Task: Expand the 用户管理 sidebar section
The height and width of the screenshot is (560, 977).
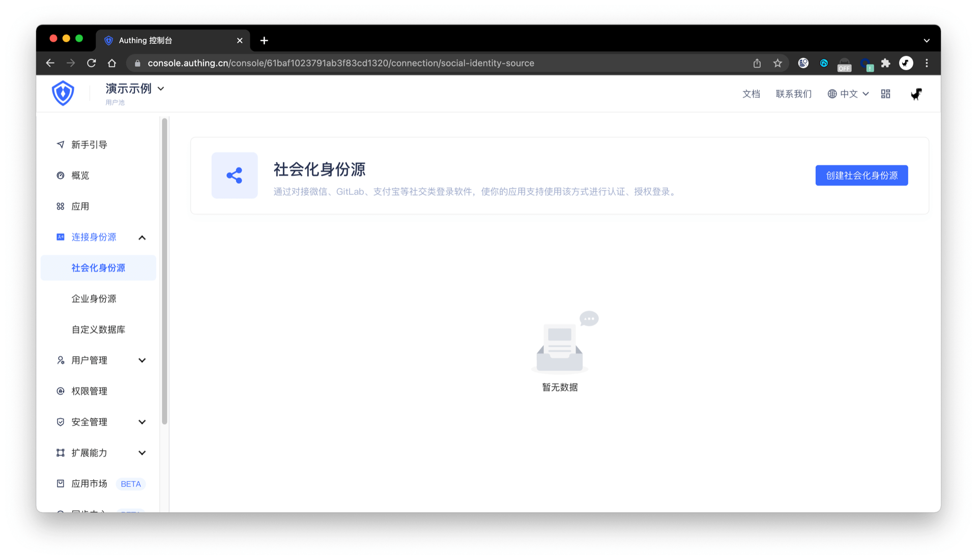Action: (142, 361)
